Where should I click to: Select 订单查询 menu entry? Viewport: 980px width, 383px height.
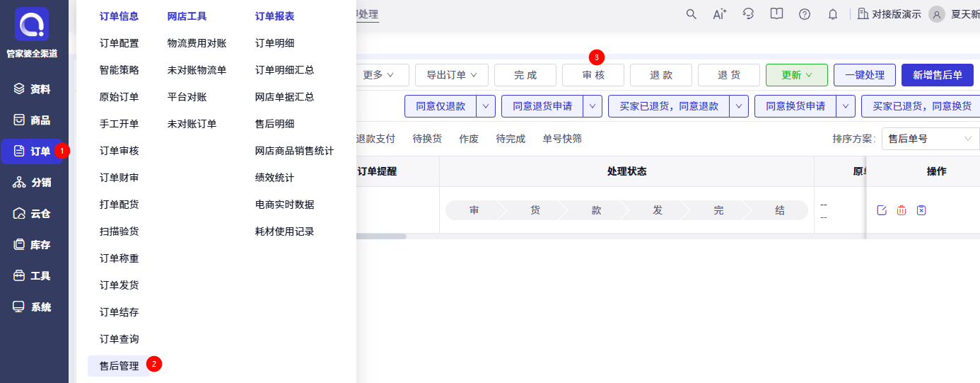coord(119,339)
